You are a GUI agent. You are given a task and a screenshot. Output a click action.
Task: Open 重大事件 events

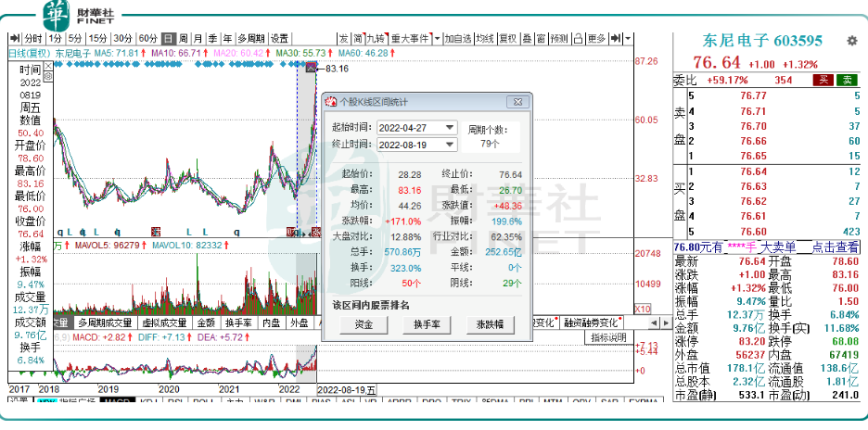coord(410,39)
